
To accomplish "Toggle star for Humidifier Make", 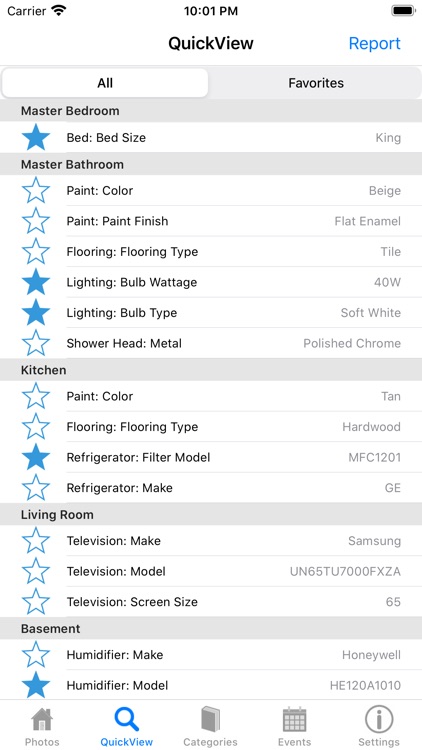I will [36, 655].
